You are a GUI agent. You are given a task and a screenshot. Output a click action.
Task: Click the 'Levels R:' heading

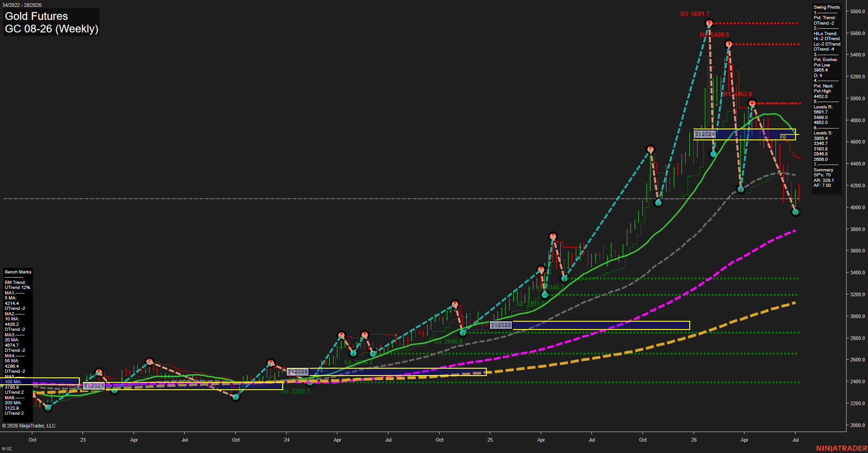tap(823, 107)
